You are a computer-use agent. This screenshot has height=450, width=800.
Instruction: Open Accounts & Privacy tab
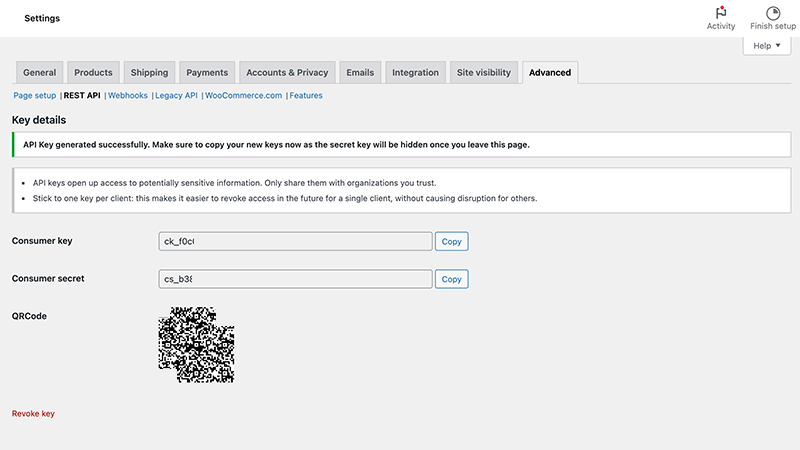click(x=287, y=73)
